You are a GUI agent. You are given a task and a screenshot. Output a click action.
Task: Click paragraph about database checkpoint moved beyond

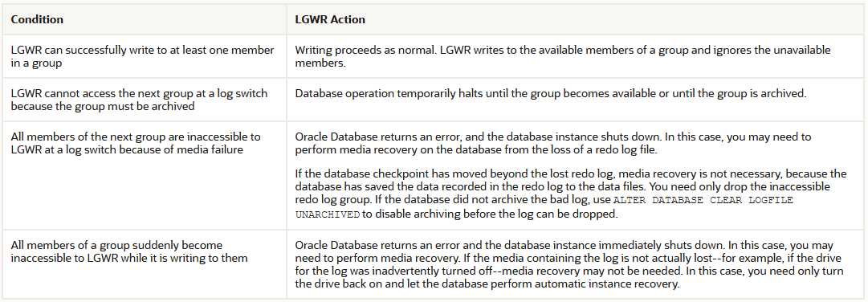[x=571, y=194]
